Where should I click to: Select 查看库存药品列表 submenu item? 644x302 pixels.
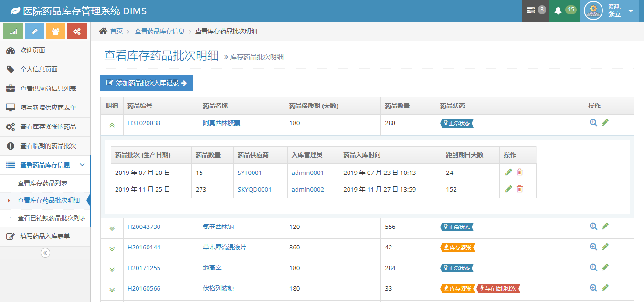pyautogui.click(x=45, y=183)
